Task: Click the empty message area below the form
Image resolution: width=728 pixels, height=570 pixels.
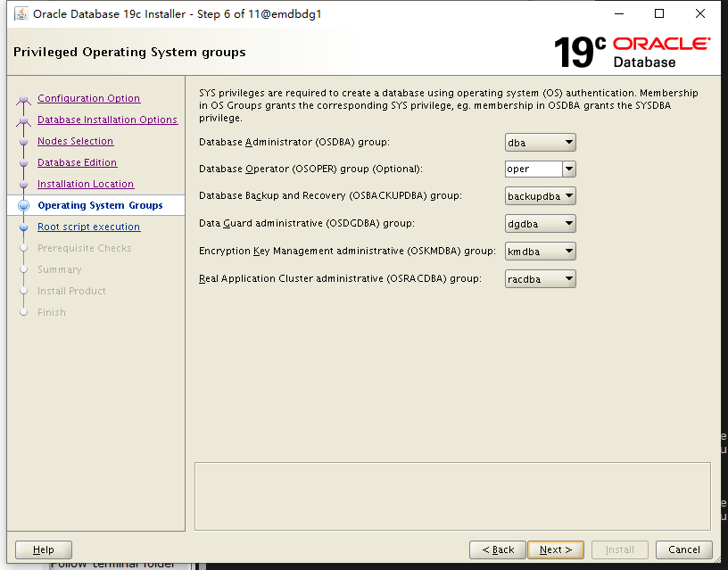Action: (x=452, y=496)
